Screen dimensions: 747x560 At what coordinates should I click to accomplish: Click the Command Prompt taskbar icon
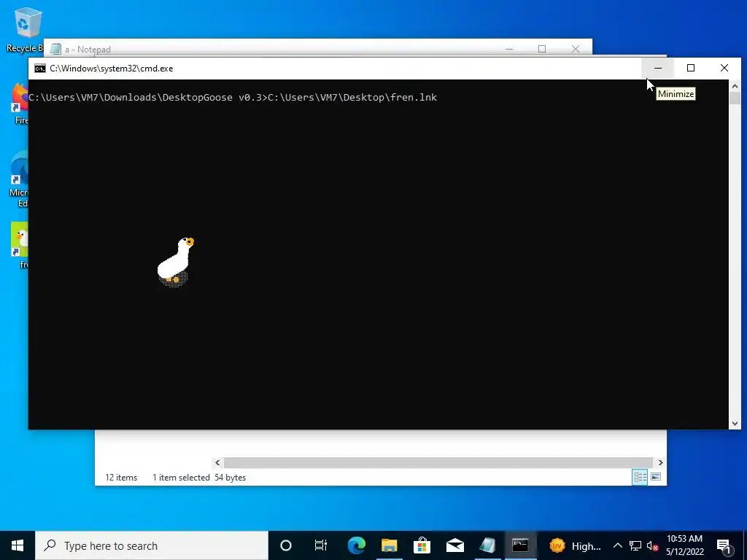pos(520,545)
